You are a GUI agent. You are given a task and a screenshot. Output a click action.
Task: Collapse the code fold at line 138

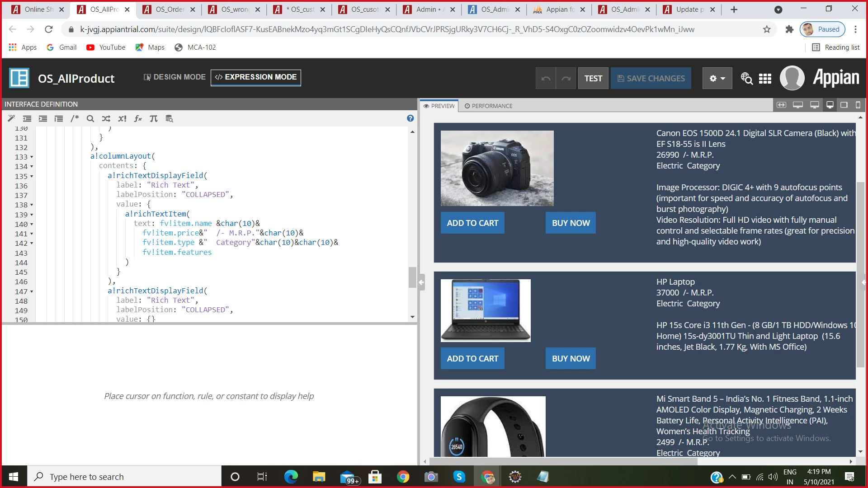(32, 205)
